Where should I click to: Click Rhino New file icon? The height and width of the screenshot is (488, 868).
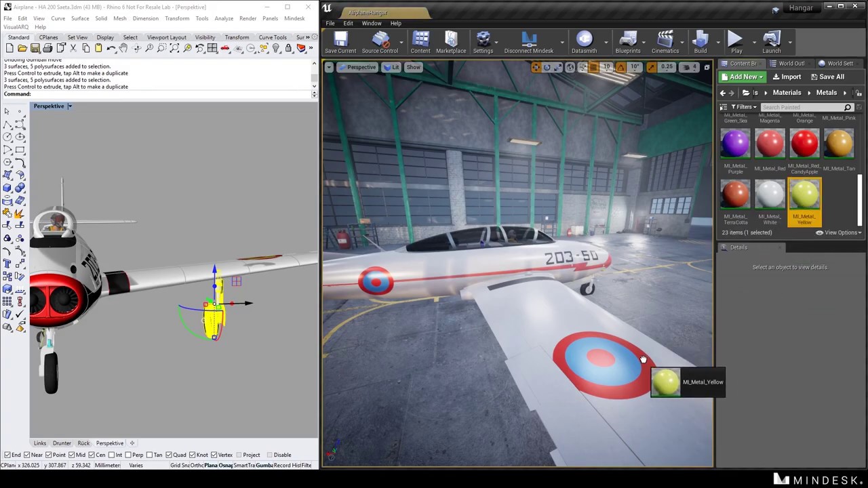click(x=9, y=48)
